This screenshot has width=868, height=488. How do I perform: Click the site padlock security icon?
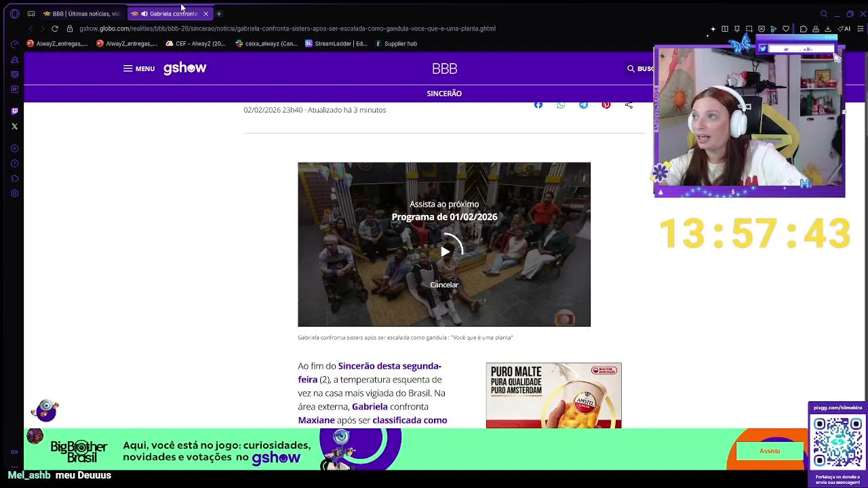(x=70, y=28)
